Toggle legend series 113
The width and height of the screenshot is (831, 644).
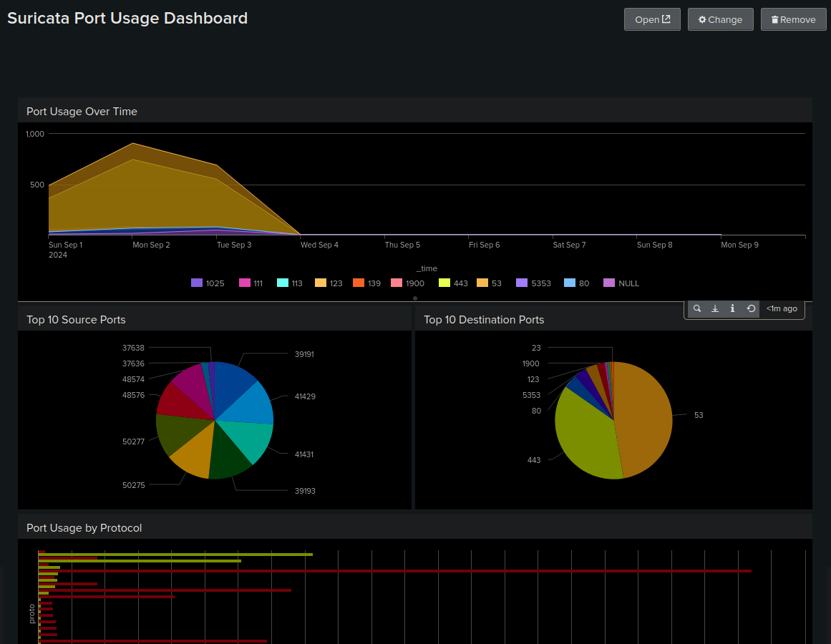(290, 283)
